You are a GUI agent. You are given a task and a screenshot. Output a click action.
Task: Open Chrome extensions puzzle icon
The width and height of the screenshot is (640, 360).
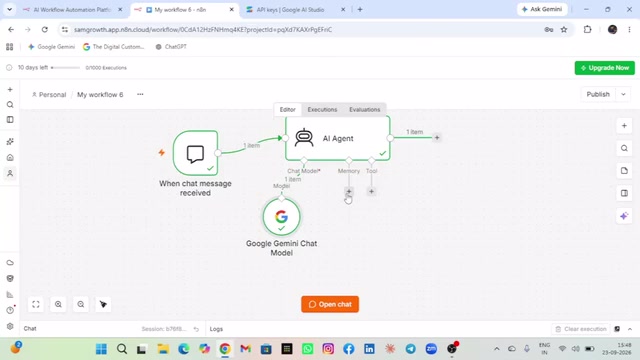tap(587, 29)
